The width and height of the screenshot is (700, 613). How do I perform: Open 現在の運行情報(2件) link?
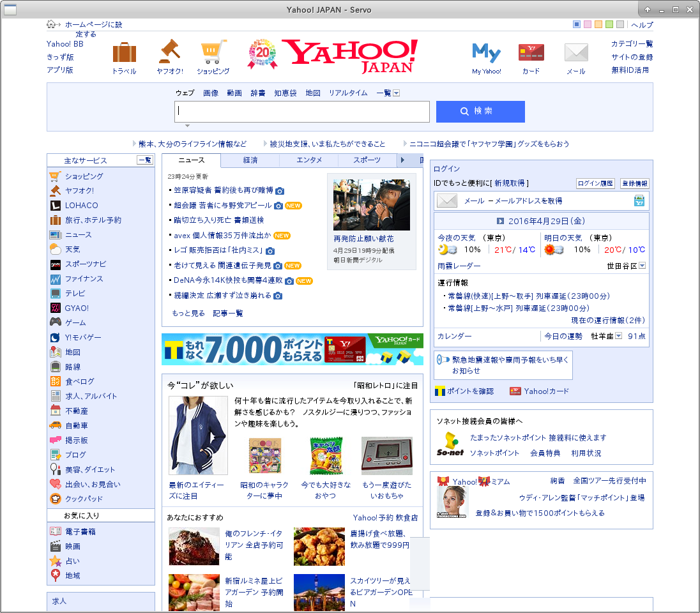608,321
